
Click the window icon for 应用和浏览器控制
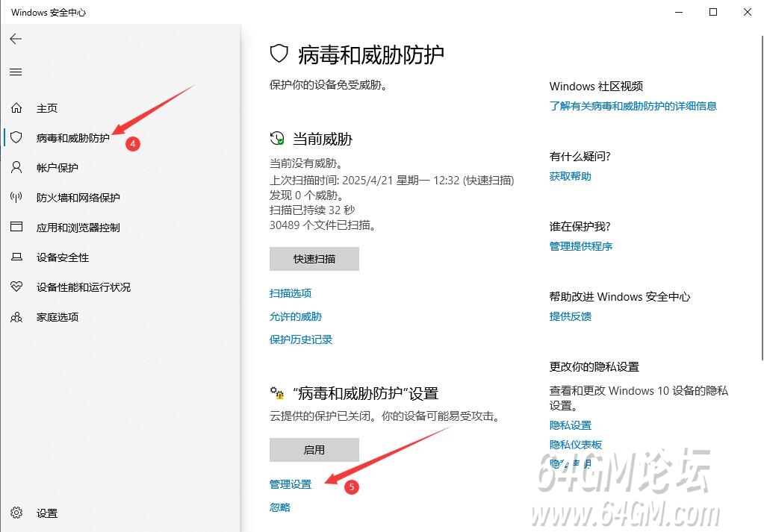click(x=16, y=227)
